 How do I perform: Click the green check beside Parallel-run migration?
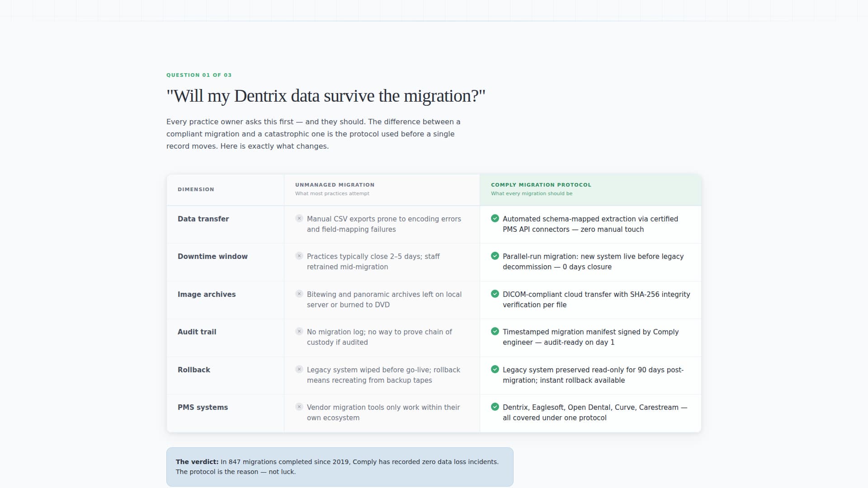pyautogui.click(x=495, y=256)
